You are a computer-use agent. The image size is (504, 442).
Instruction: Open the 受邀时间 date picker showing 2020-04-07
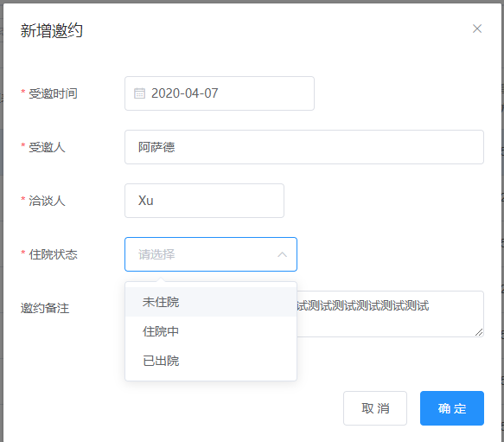click(220, 93)
